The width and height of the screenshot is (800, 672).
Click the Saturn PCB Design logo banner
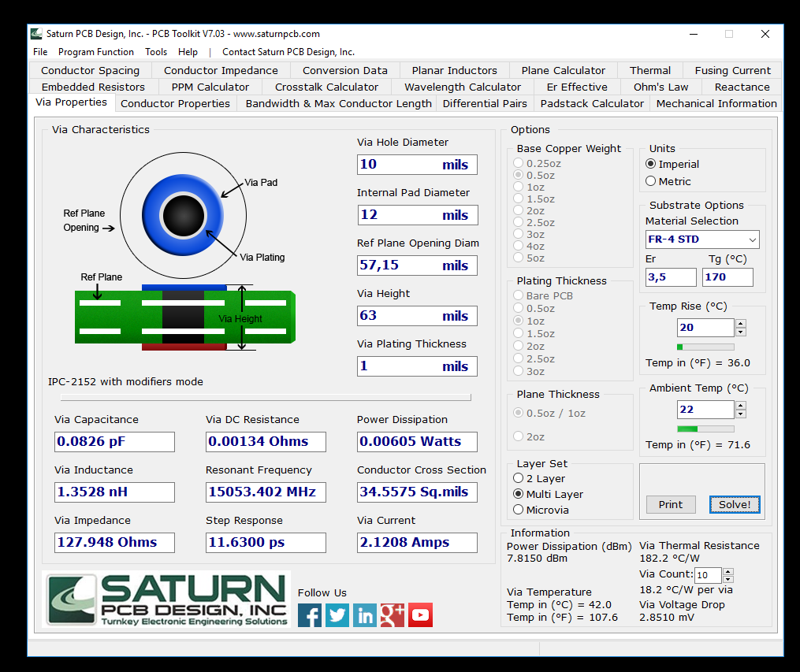pyautogui.click(x=167, y=600)
